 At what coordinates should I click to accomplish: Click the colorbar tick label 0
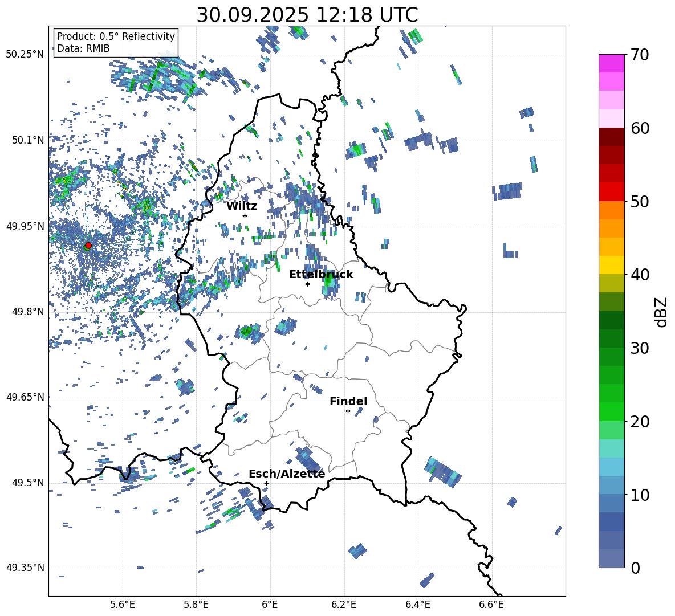[635, 568]
